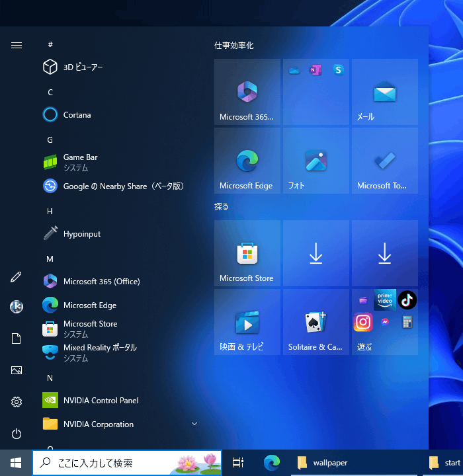Image resolution: width=463 pixels, height=476 pixels.
Task: Expand the NVIDIA Corporation folder chevron
Action: tap(194, 424)
